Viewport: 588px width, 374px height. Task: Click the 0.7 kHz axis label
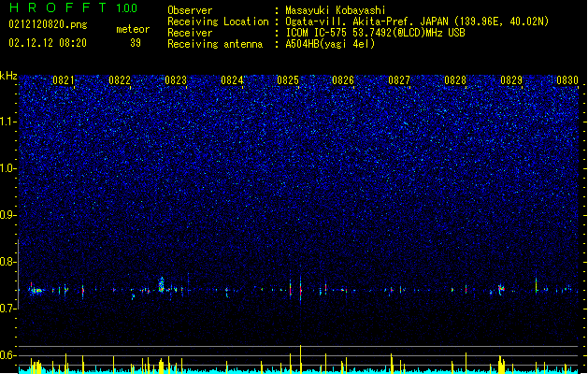(8, 309)
